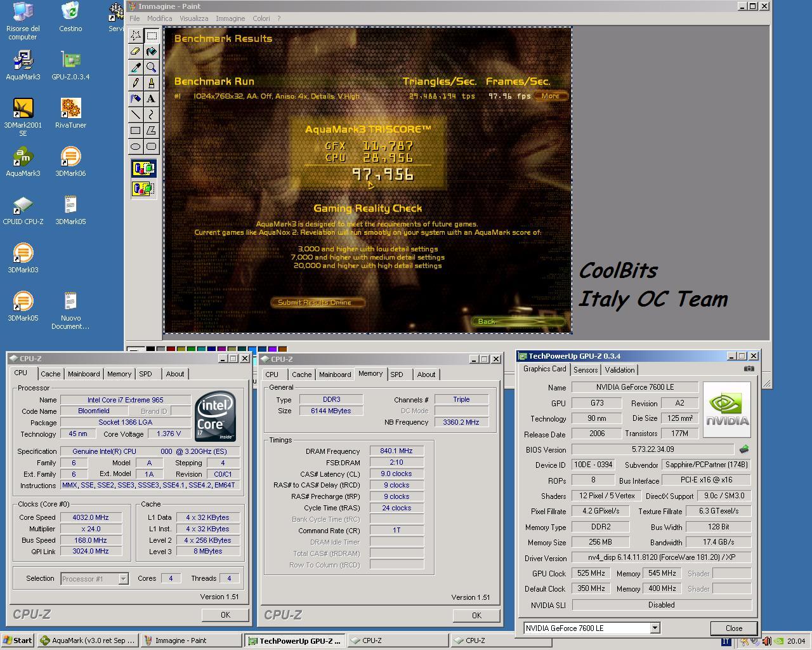The width and height of the screenshot is (812, 650).
Task: Click the BIOS save chip icon in GPU-Z
Action: 743,449
